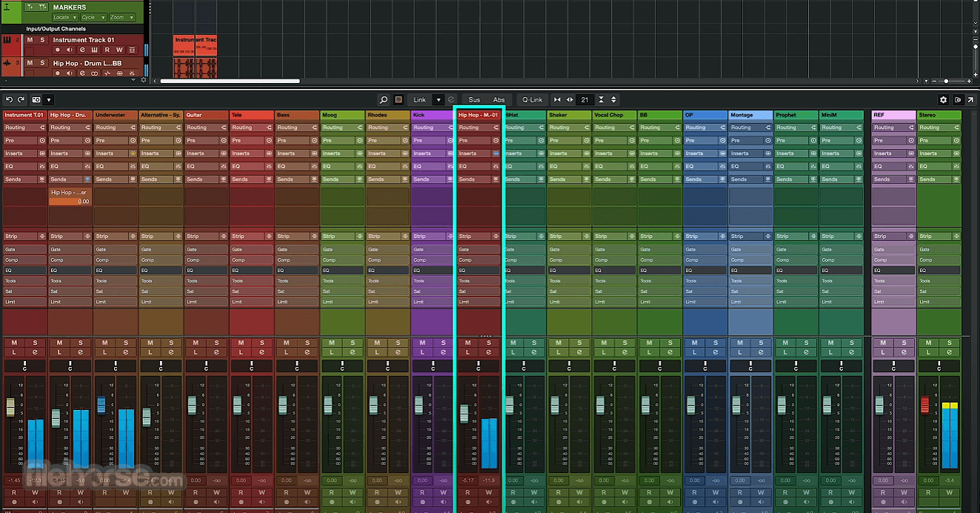The image size is (980, 513).
Task: Mute Instrument Track 01 in track list
Action: click(30, 40)
